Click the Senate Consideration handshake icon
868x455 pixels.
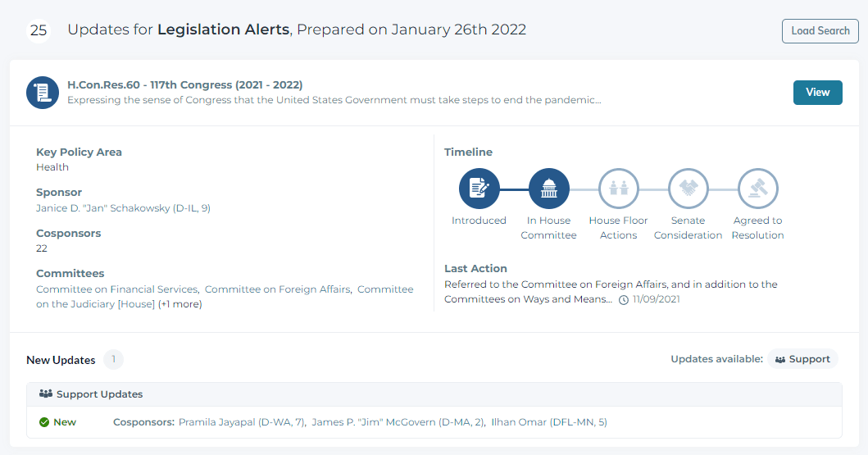click(x=688, y=189)
